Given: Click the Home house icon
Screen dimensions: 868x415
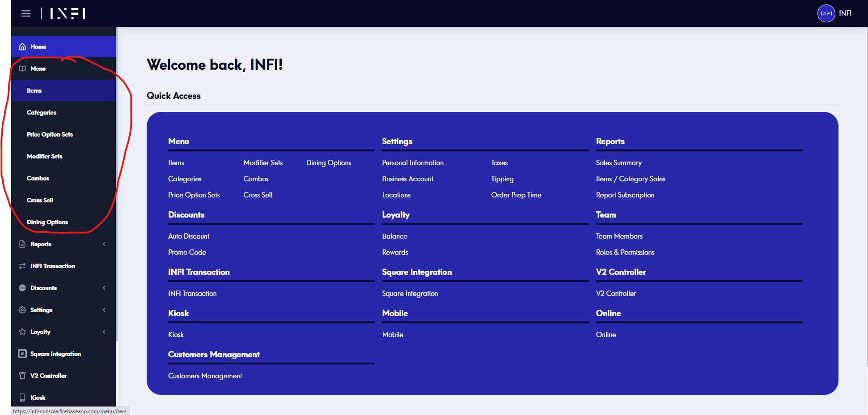Looking at the screenshot, I should tap(22, 47).
